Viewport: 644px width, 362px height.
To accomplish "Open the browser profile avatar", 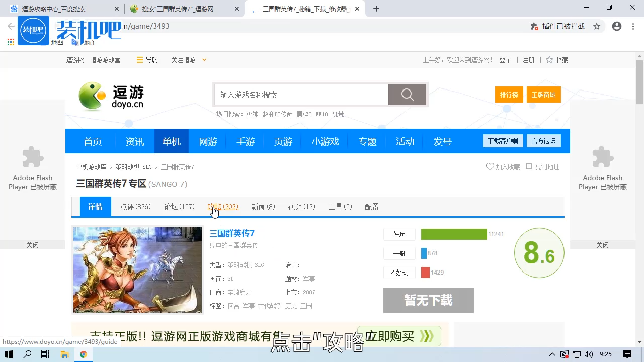I will (x=617, y=26).
